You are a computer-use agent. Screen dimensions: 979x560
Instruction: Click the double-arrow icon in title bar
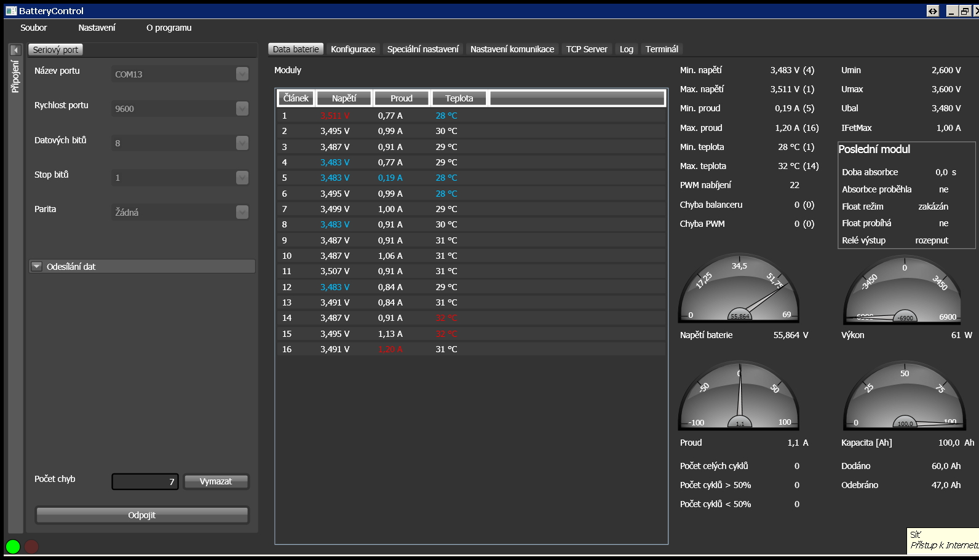[933, 11]
